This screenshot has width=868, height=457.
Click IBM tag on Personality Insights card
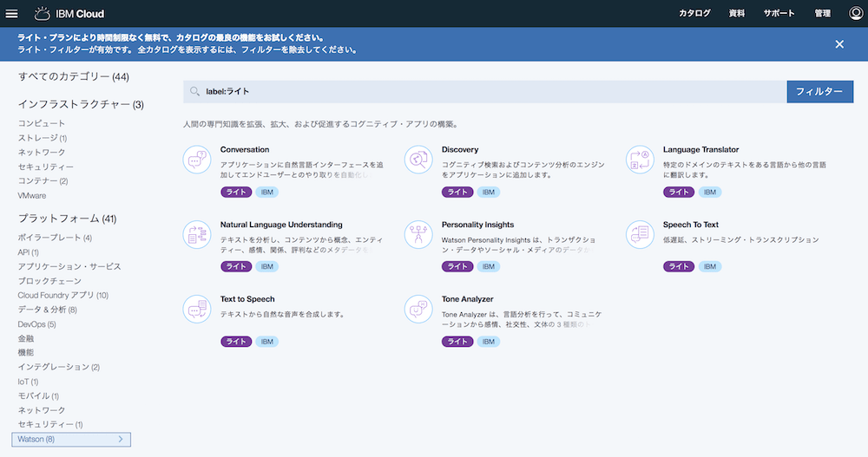tap(488, 267)
